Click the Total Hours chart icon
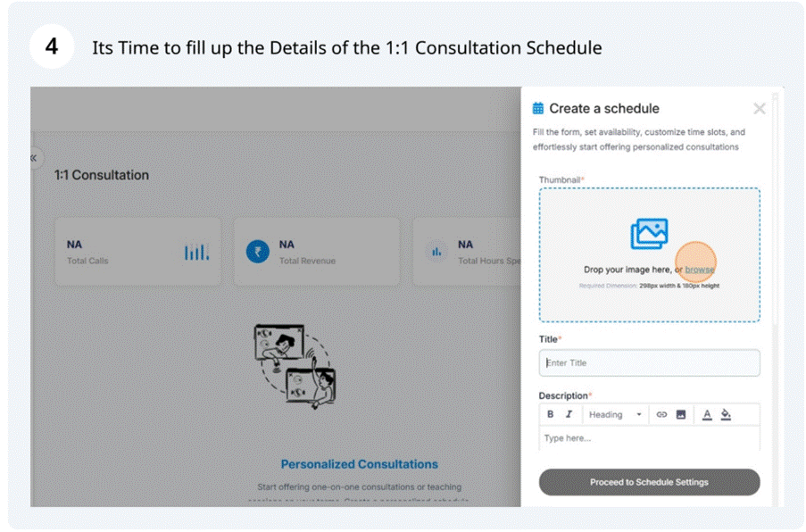 436,252
